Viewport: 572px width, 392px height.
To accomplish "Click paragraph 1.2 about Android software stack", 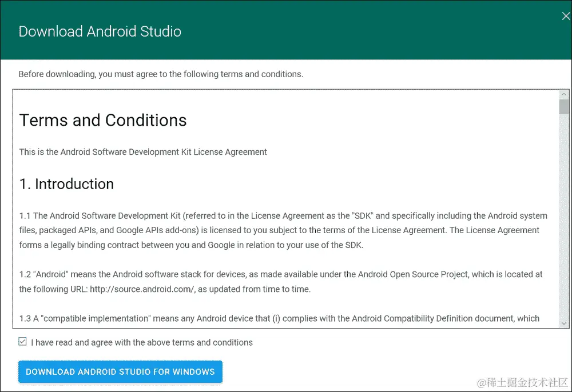I will (x=280, y=281).
